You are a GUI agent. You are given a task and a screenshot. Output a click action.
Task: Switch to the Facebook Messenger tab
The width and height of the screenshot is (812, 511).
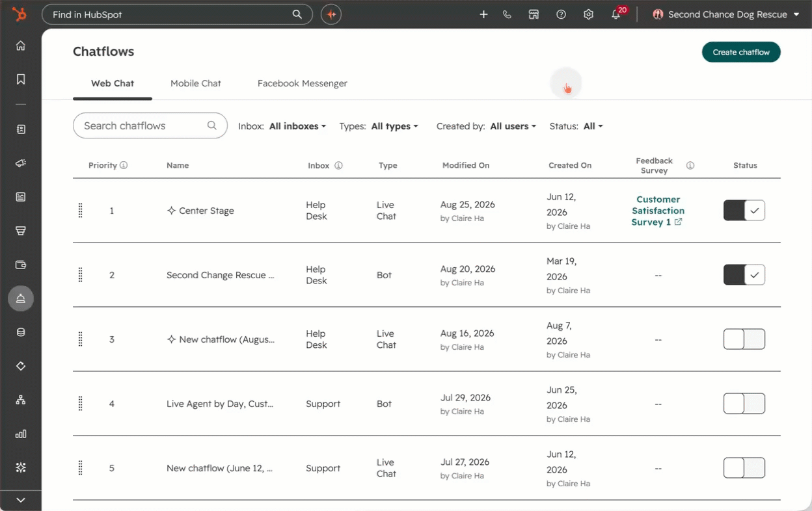[303, 83]
